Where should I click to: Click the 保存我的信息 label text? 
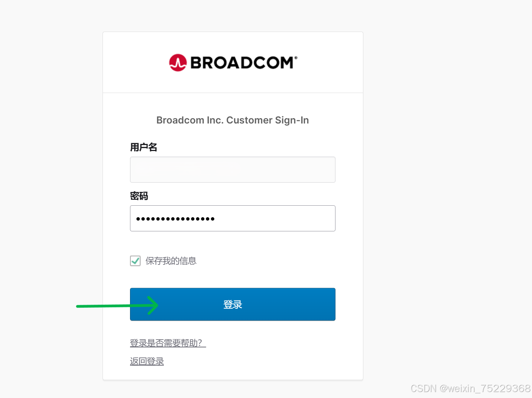coord(171,261)
